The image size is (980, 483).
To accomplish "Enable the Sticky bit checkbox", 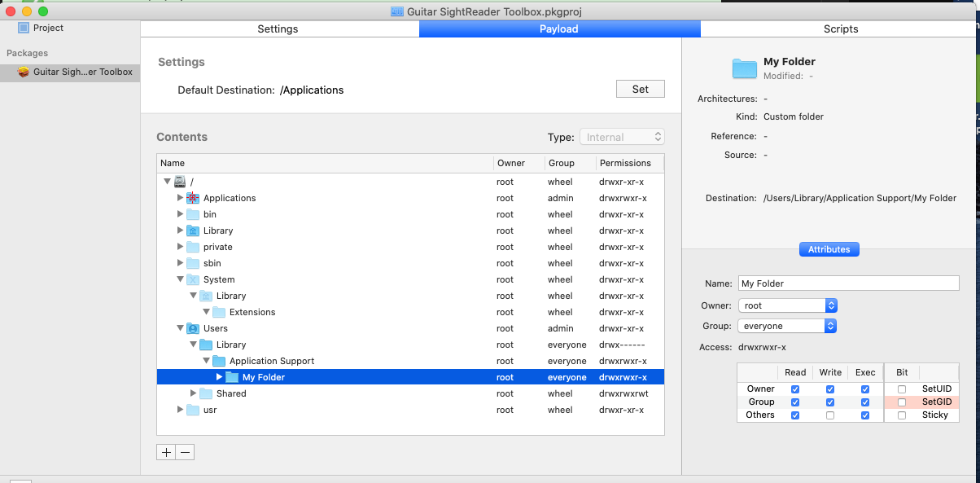I will (902, 415).
